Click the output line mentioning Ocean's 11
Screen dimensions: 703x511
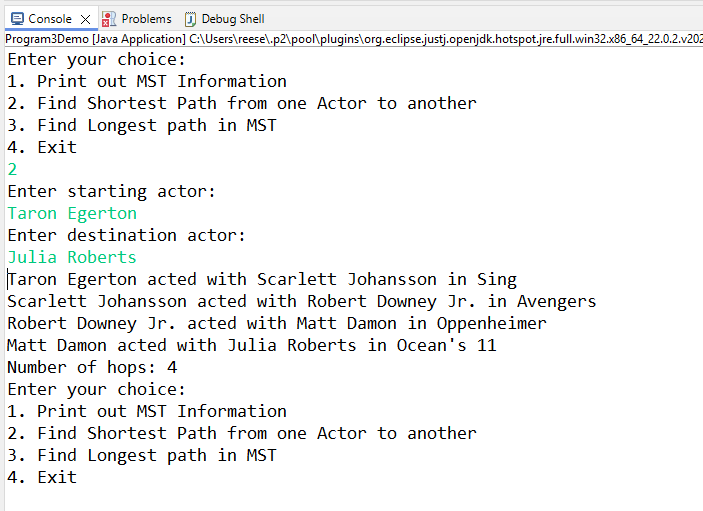coord(251,346)
